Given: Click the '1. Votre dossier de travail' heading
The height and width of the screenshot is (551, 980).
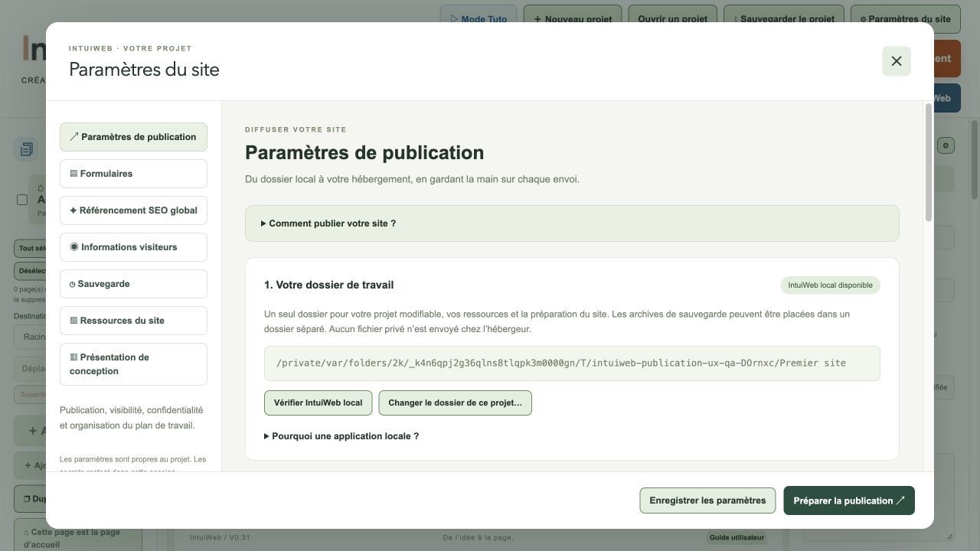Looking at the screenshot, I should tap(329, 285).
